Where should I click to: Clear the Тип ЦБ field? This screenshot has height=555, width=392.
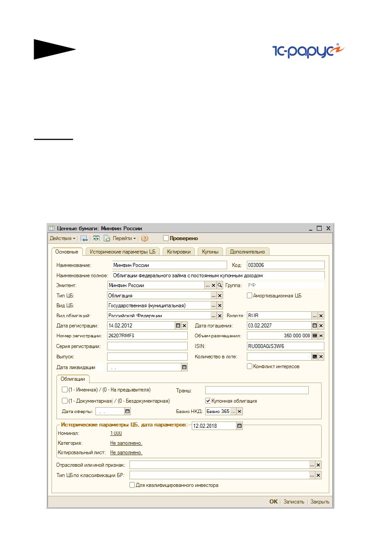point(220,296)
